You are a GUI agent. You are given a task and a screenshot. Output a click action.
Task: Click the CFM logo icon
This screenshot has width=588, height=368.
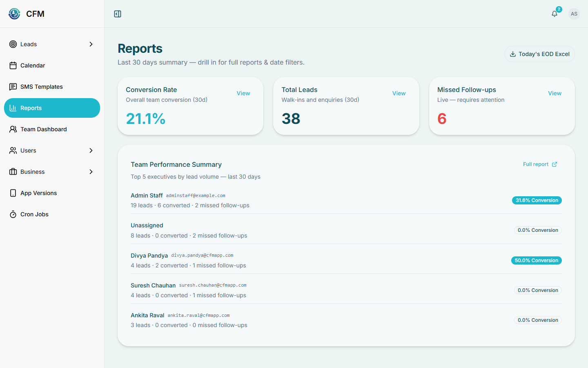pos(14,14)
